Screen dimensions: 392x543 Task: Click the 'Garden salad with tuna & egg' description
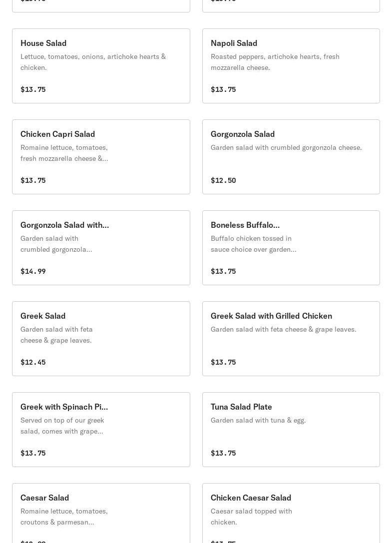tap(258, 420)
